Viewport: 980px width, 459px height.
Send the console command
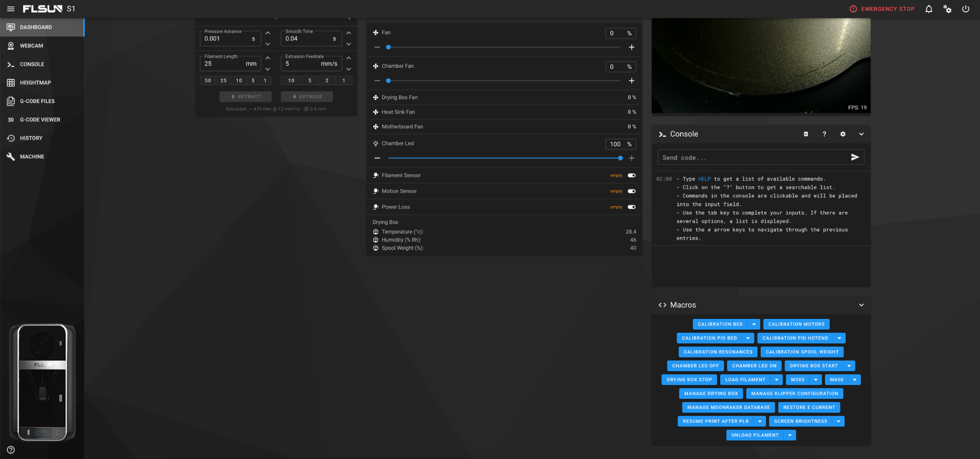click(x=855, y=157)
